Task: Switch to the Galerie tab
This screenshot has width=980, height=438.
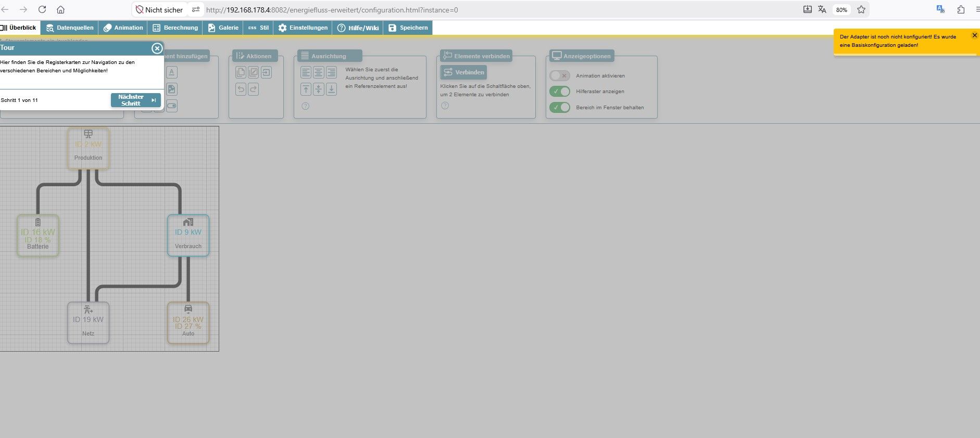Action: coord(223,28)
